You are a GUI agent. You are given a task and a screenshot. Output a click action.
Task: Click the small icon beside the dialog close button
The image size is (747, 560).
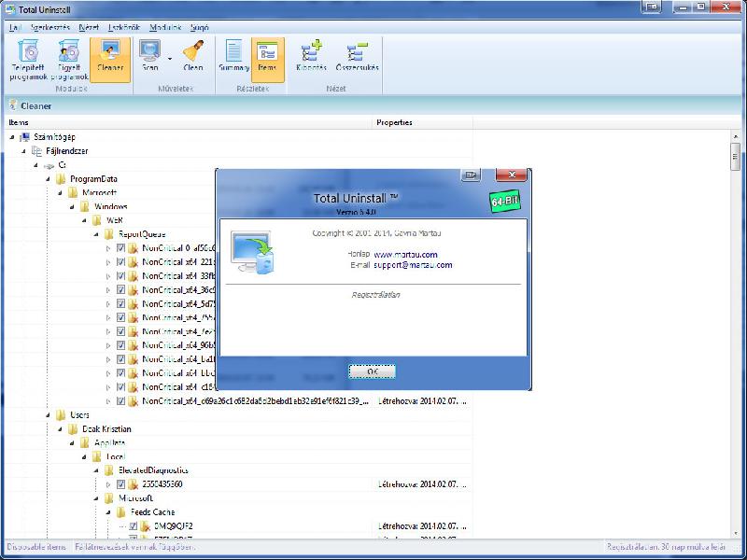click(471, 175)
